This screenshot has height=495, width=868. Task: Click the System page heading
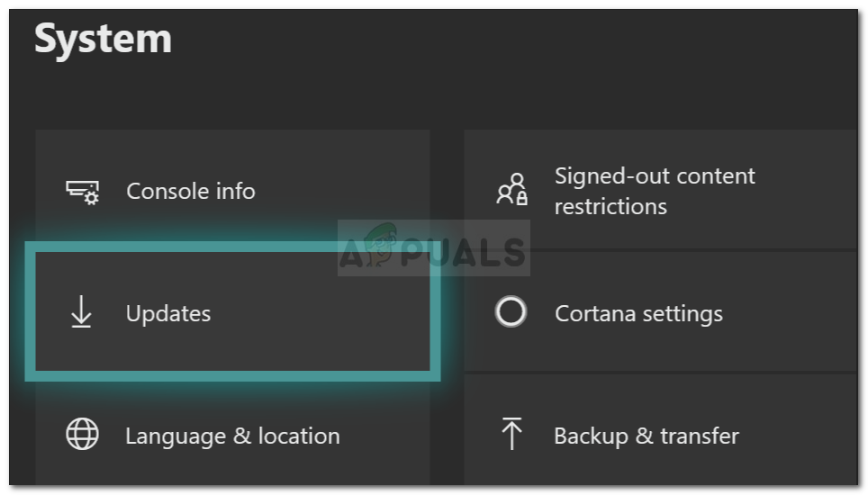point(103,40)
